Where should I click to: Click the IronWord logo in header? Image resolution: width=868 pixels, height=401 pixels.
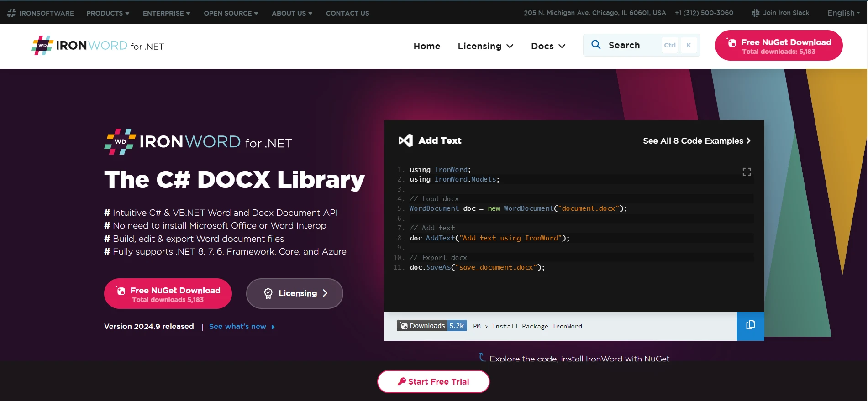point(97,46)
